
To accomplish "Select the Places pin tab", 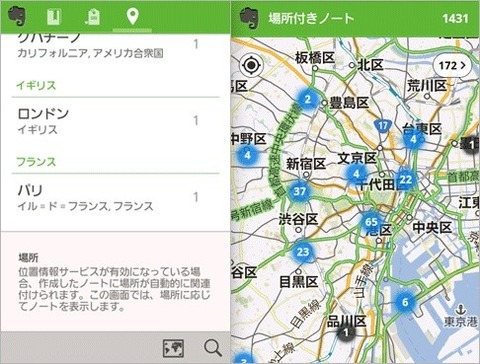I will point(132,17).
